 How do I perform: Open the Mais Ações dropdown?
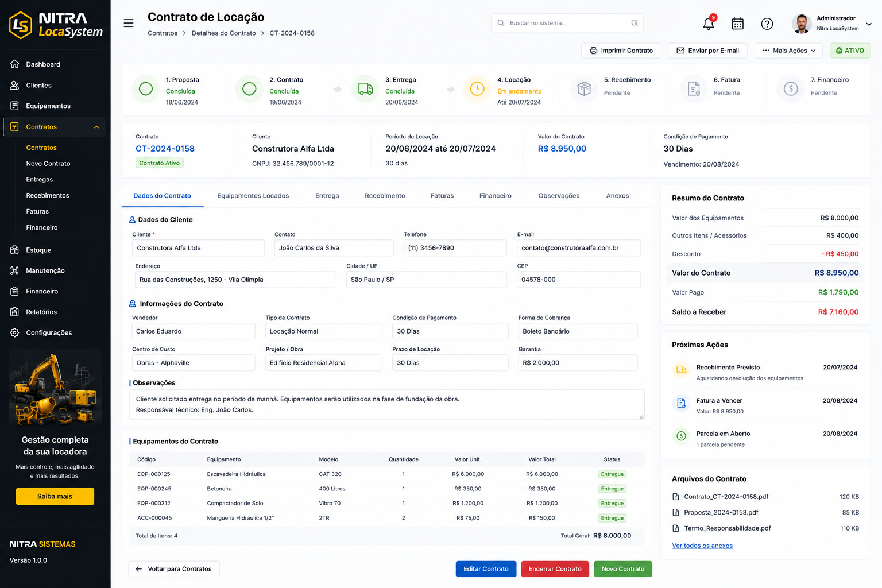(788, 51)
